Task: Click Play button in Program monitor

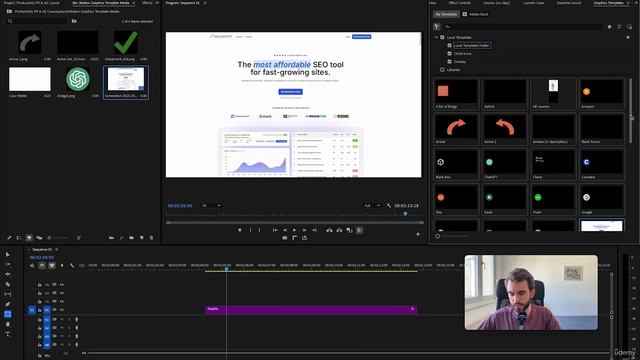Action: click(294, 230)
